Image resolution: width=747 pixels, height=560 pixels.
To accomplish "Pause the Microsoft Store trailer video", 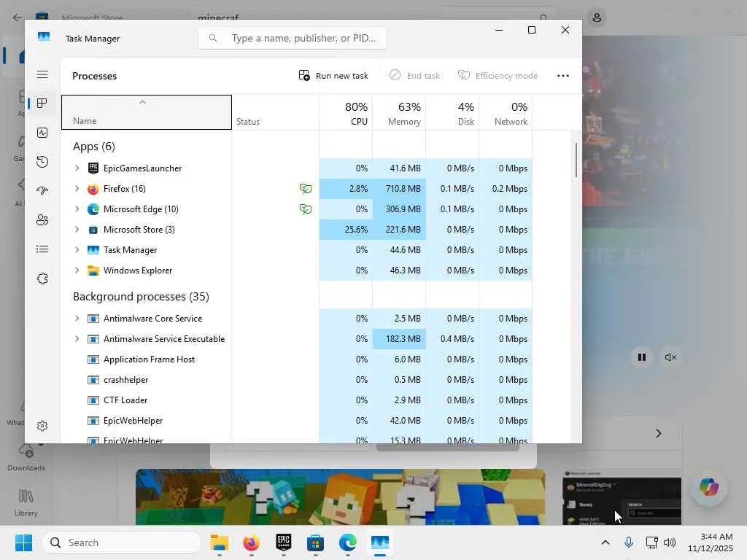I will click(x=642, y=357).
